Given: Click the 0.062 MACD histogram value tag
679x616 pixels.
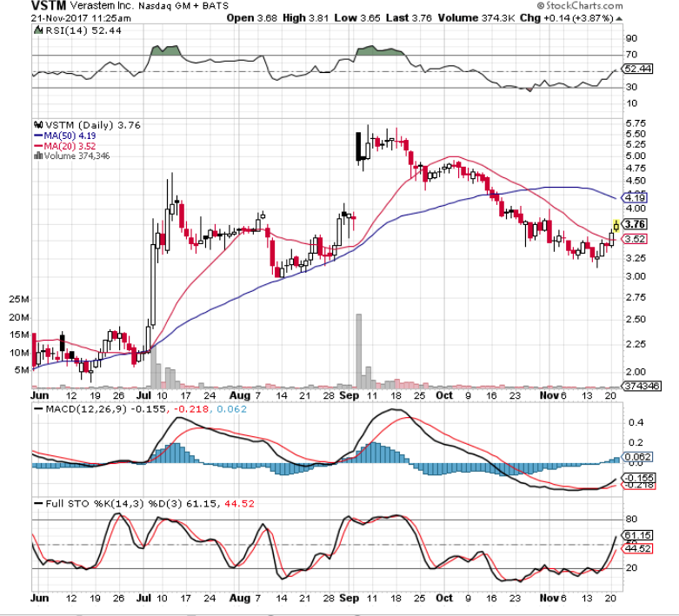Looking at the screenshot, I should tap(639, 456).
